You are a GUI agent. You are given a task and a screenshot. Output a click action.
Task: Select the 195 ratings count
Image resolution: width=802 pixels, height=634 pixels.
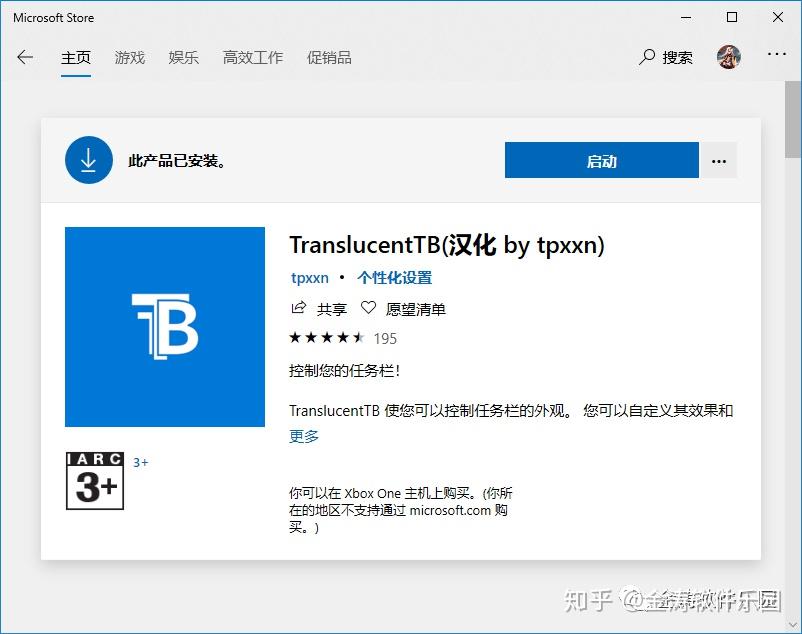click(x=385, y=338)
